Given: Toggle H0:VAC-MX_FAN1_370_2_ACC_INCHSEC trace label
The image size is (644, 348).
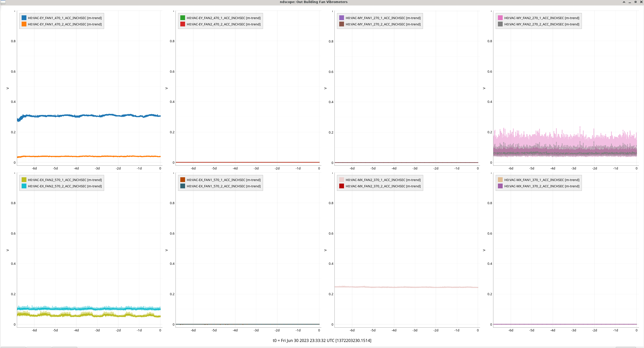Looking at the screenshot, I should pos(542,186).
